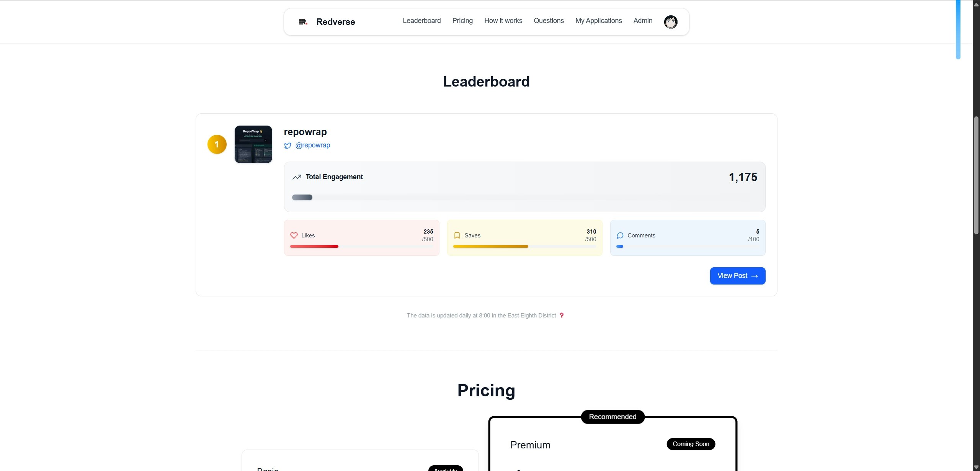Go to Pricing in the navbar
The image size is (980, 471).
click(462, 21)
